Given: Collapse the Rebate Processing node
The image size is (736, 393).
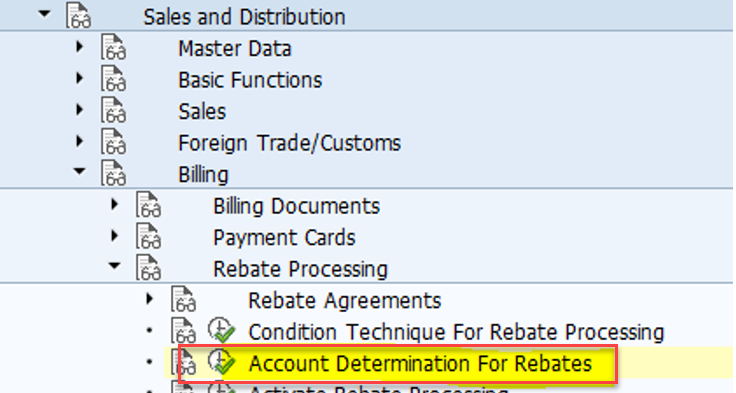Looking at the screenshot, I should [x=115, y=266].
